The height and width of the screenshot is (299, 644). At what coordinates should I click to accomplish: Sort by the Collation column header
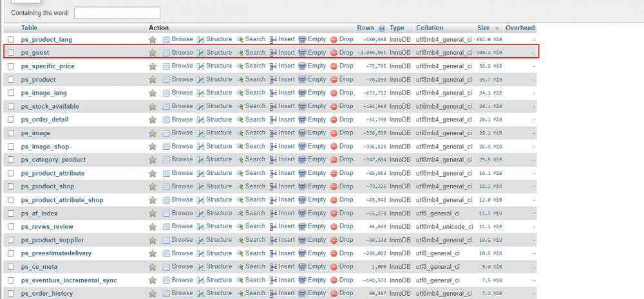point(430,28)
